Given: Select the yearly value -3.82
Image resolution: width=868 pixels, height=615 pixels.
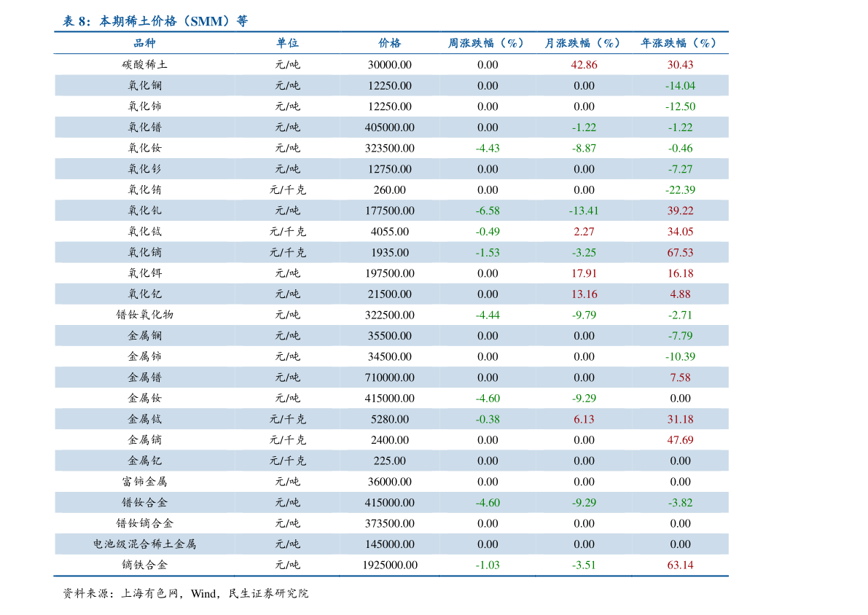Looking at the screenshot, I should point(681,504).
